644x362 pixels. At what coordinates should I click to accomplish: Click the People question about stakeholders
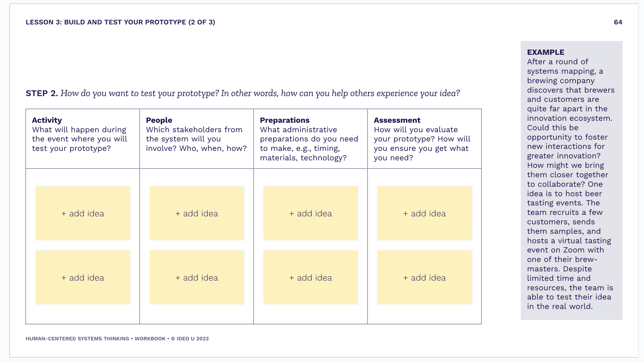point(196,139)
